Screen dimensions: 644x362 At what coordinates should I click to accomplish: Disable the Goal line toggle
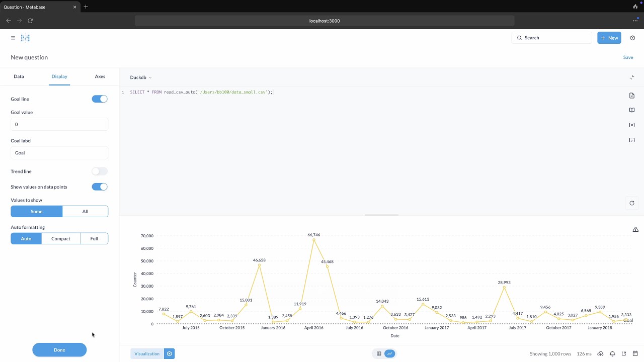[100, 99]
